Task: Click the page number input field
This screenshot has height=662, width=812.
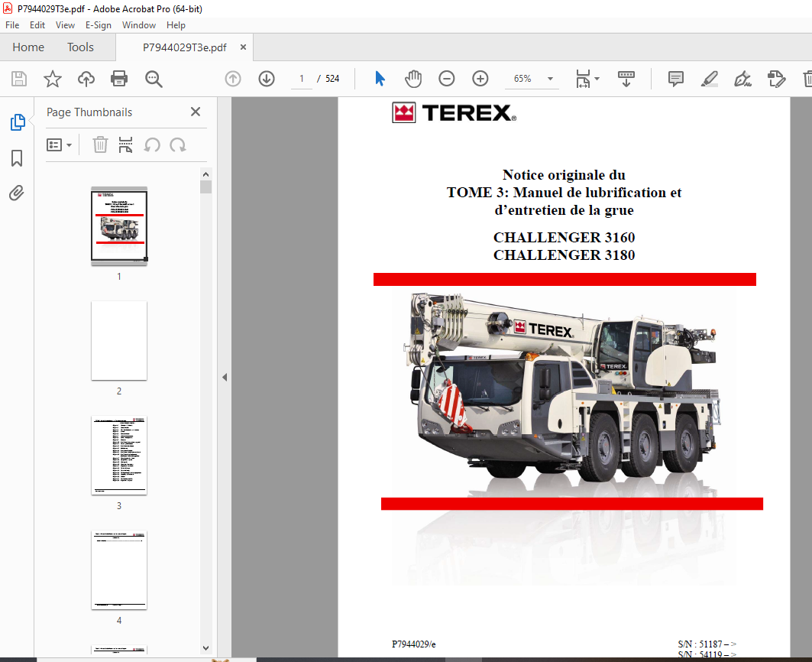Action: pyautogui.click(x=302, y=79)
